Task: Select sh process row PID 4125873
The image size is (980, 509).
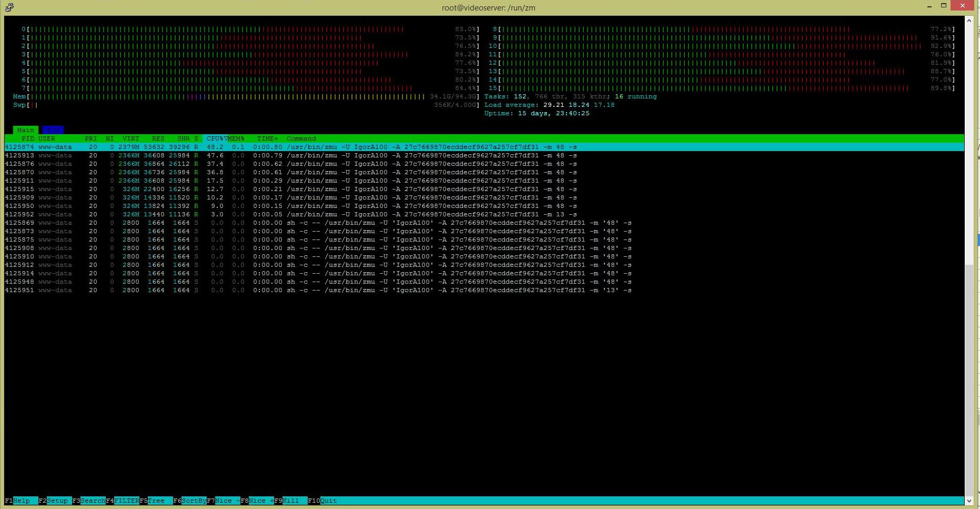Action: (x=484, y=231)
